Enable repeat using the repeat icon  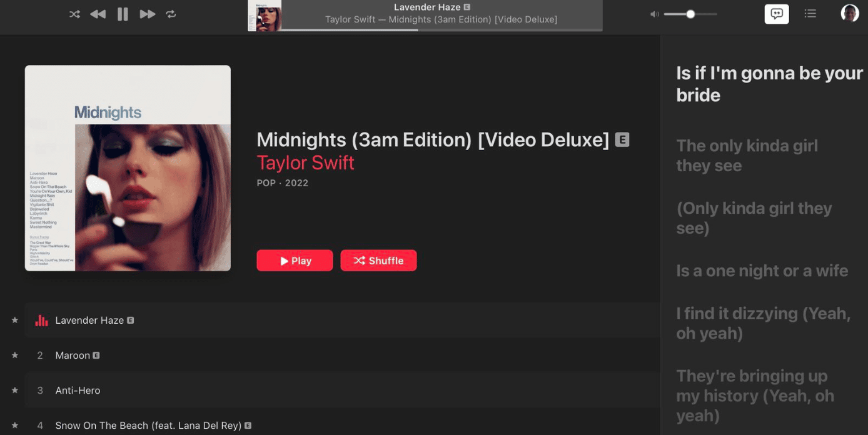(171, 13)
